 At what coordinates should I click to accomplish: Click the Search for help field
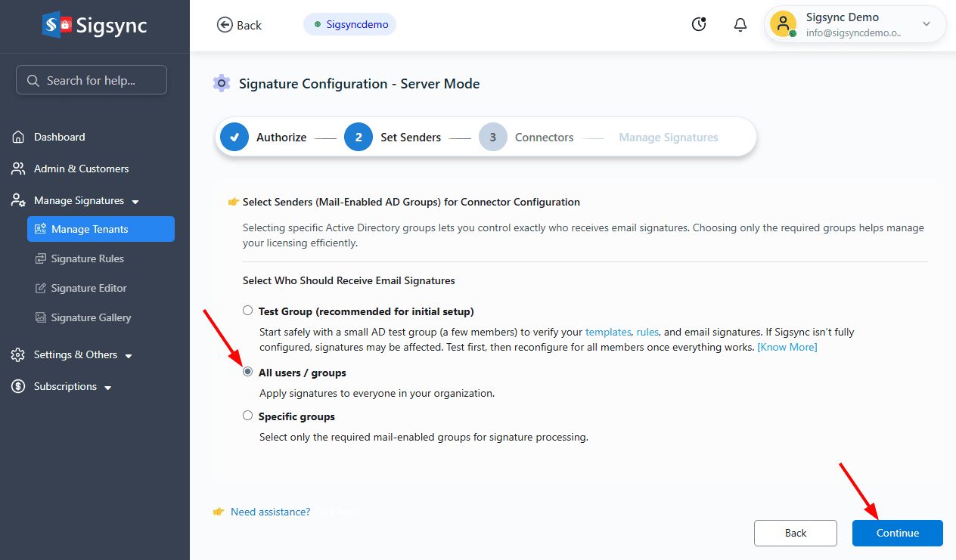pyautogui.click(x=92, y=80)
